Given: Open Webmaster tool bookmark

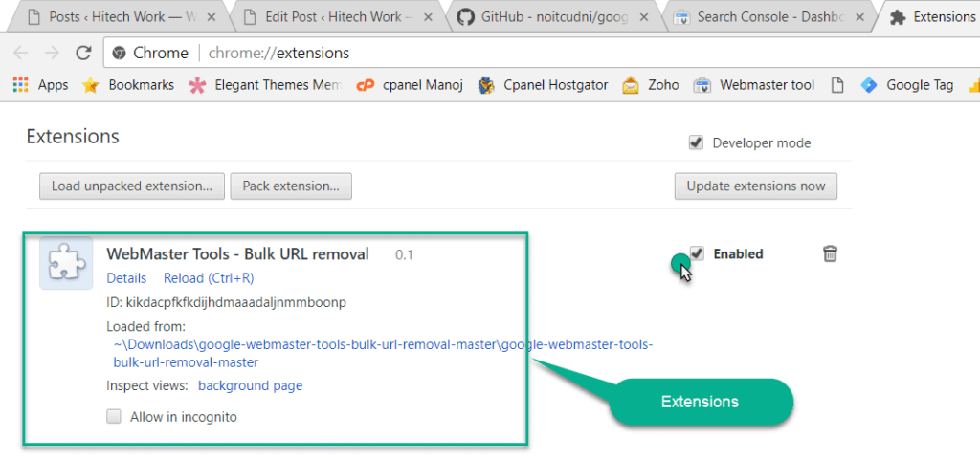Looking at the screenshot, I should coord(754,85).
